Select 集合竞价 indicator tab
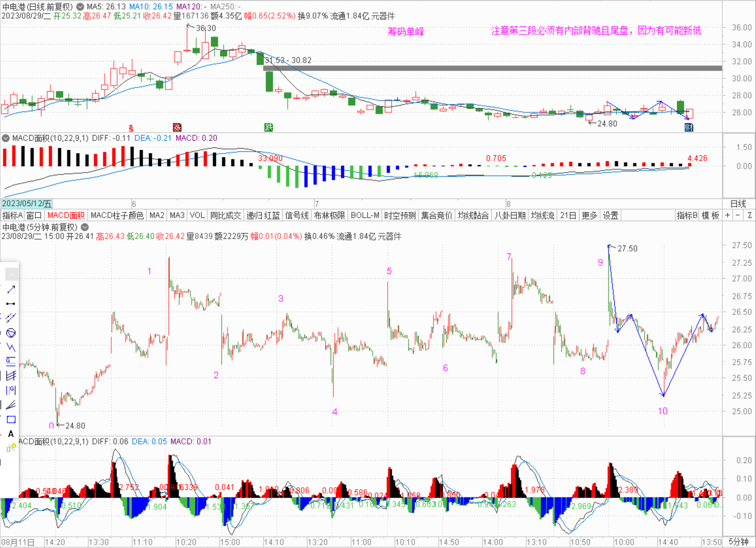 coord(437,215)
